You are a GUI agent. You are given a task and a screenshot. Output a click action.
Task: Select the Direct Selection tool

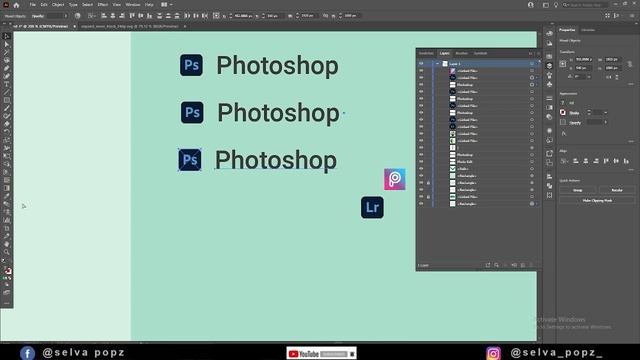(7, 44)
